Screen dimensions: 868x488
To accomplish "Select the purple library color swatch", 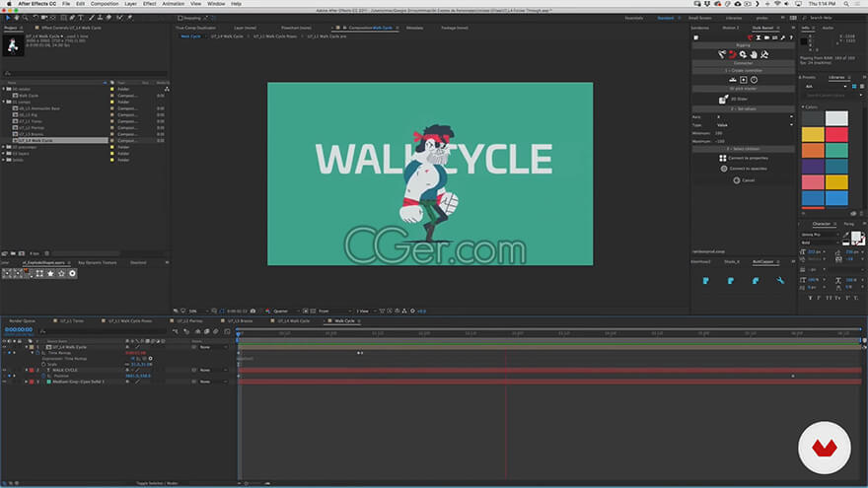I will [x=813, y=166].
